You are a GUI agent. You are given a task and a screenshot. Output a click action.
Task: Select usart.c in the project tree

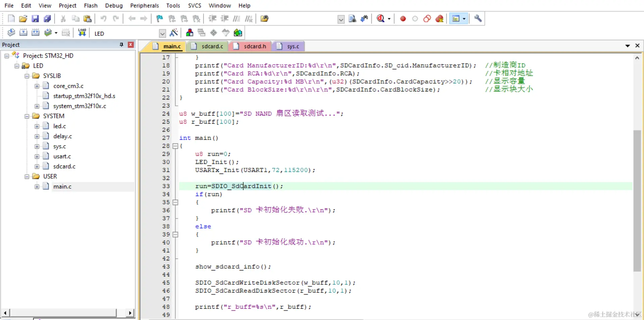coord(62,156)
